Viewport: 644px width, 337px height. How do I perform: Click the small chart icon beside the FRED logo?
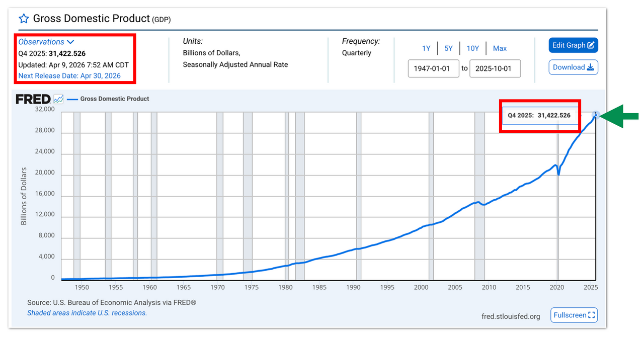(x=58, y=99)
